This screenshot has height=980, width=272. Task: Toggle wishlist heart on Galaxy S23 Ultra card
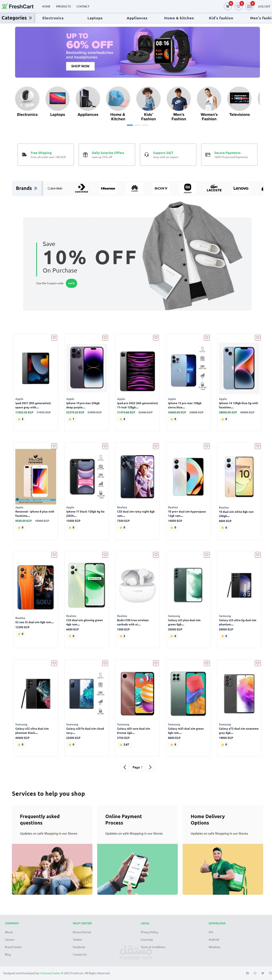(x=257, y=555)
